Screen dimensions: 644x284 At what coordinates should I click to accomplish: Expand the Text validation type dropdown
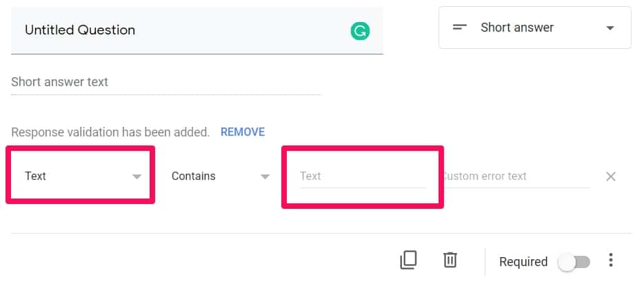[81, 176]
